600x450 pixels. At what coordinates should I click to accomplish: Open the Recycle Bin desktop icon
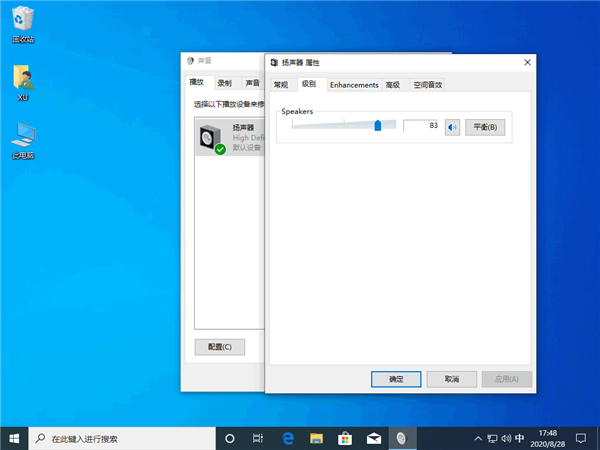(x=22, y=22)
